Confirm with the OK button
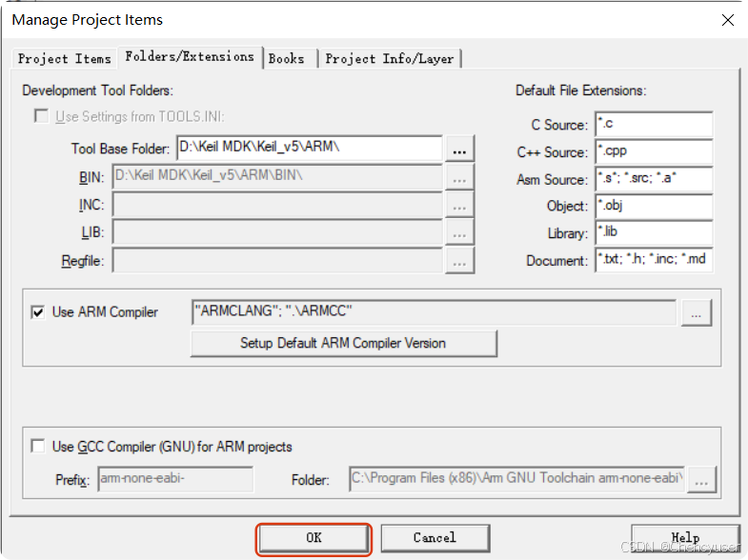Viewport: 748px width, 560px height. [x=313, y=538]
